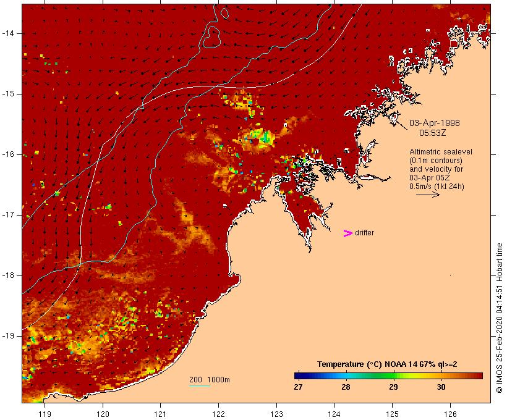Click the colorbar tick label '29'

click(x=393, y=387)
